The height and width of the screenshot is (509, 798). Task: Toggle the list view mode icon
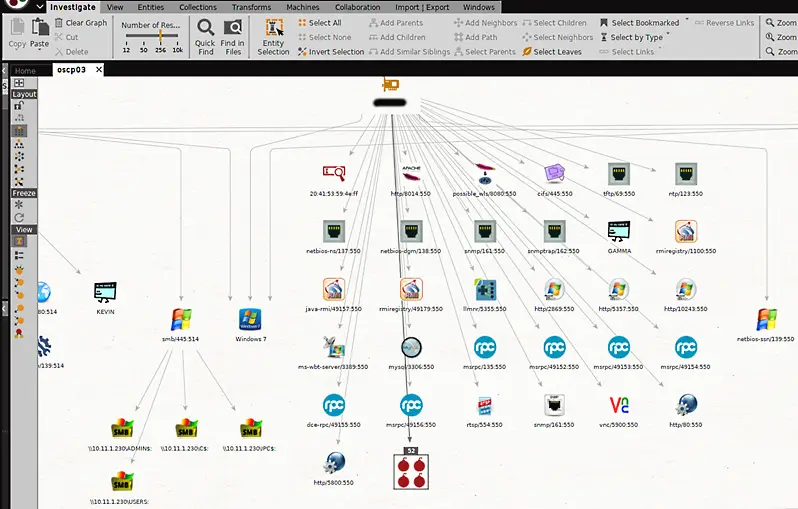[19, 254]
